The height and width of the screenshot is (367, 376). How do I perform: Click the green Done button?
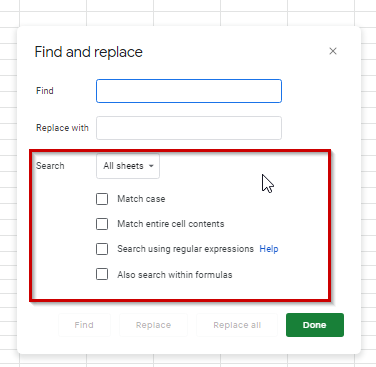click(x=315, y=325)
